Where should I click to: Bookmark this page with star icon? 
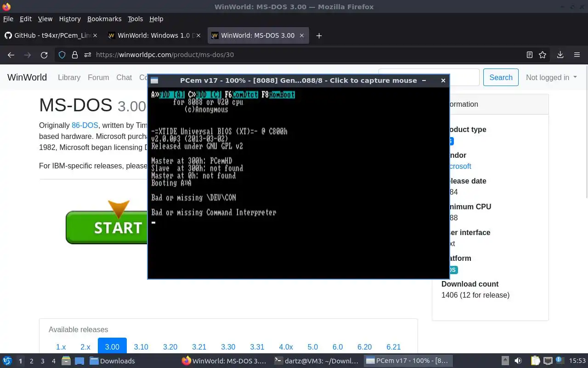tap(543, 55)
